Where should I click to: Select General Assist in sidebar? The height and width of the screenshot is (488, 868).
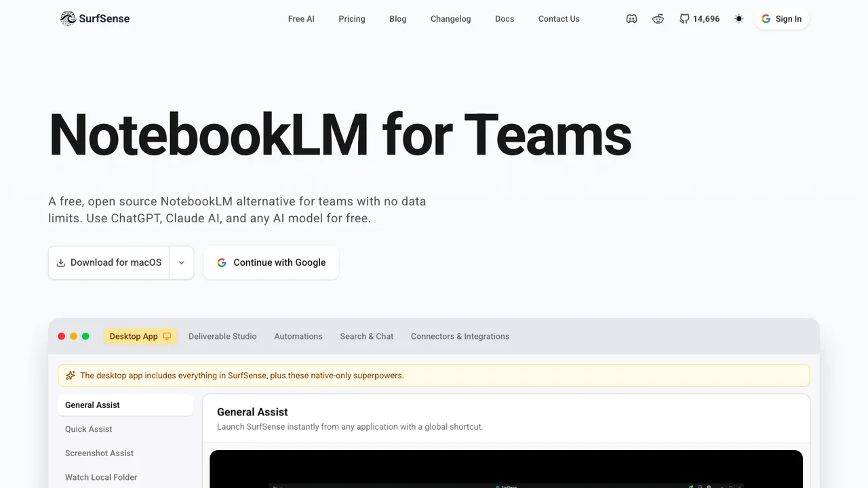pos(125,405)
